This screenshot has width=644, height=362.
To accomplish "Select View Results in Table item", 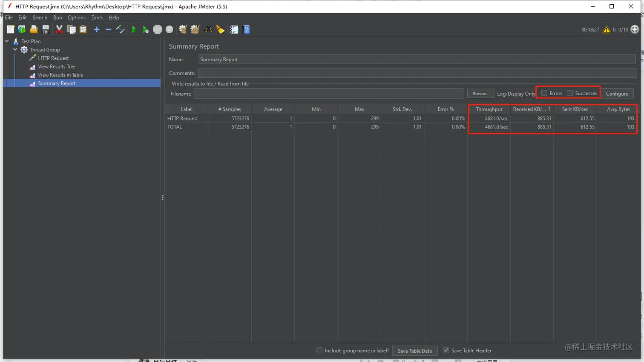I will [x=60, y=75].
